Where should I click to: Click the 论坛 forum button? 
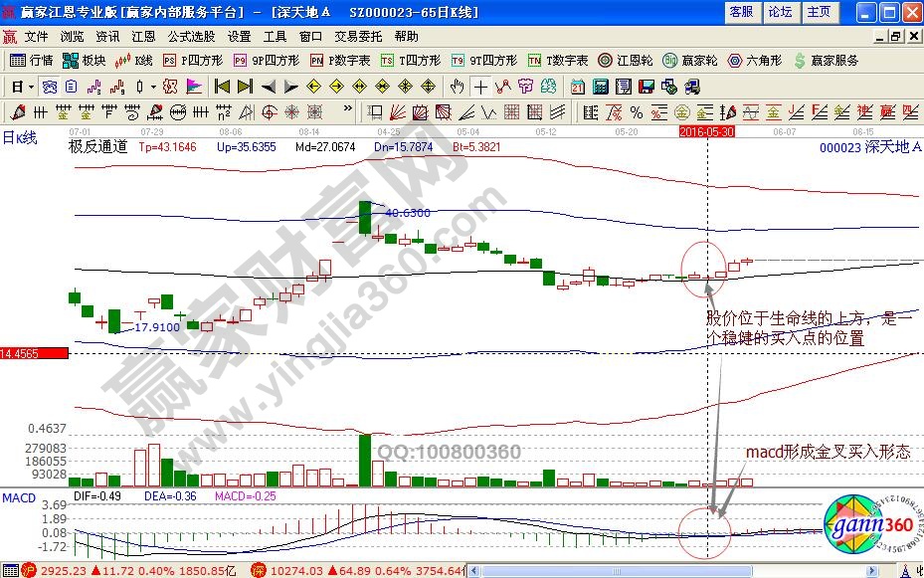780,12
